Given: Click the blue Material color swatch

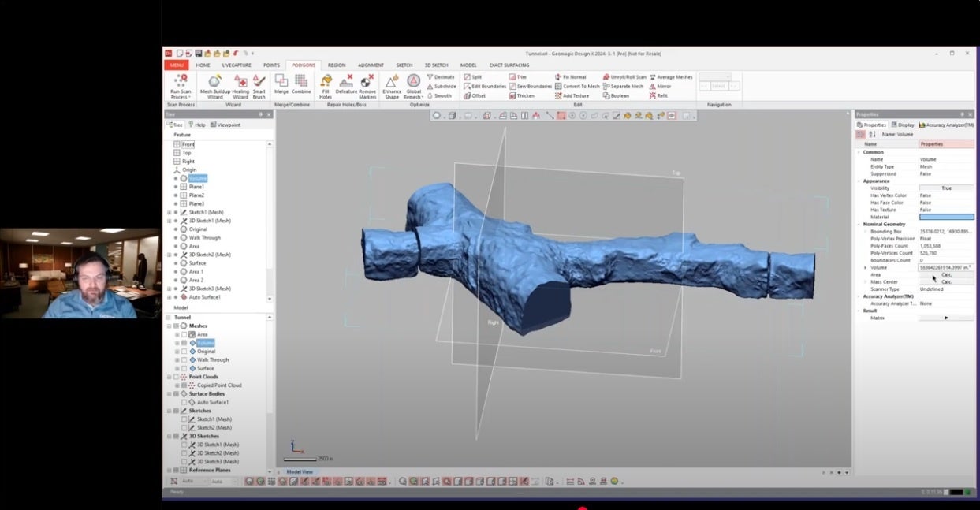Looking at the screenshot, I should pos(946,217).
